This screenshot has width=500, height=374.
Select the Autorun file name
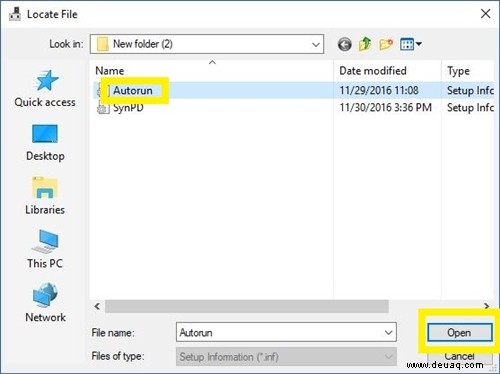point(133,90)
